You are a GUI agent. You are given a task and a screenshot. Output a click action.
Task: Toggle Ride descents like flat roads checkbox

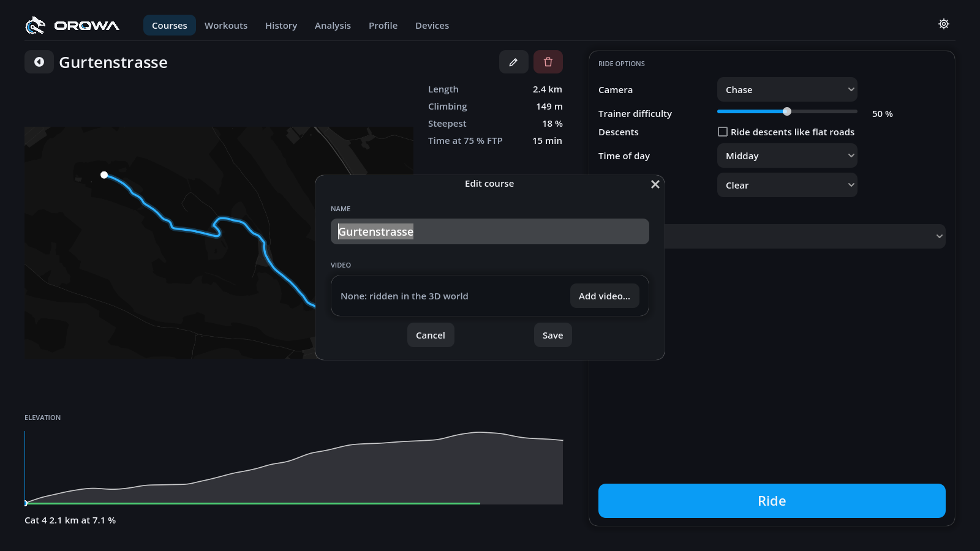tap(723, 132)
